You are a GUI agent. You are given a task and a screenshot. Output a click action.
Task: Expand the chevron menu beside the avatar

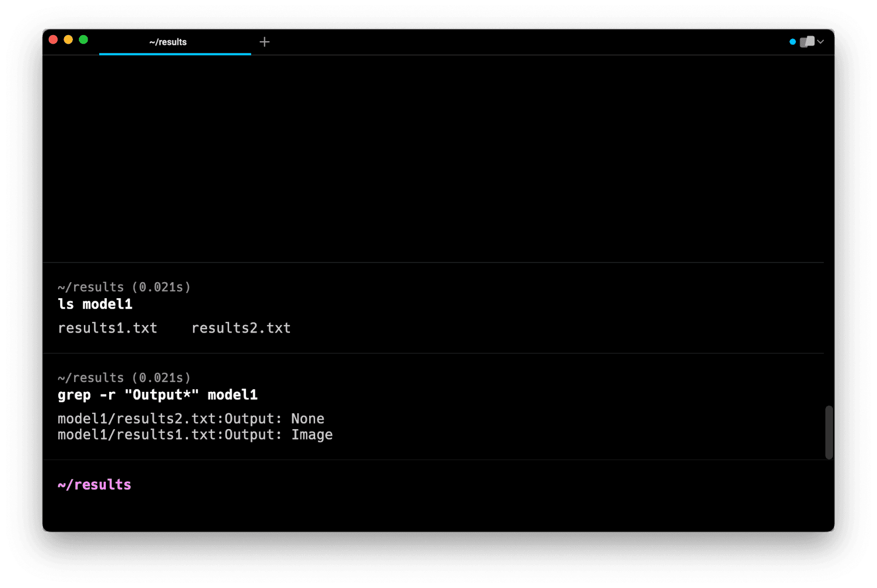coord(821,42)
